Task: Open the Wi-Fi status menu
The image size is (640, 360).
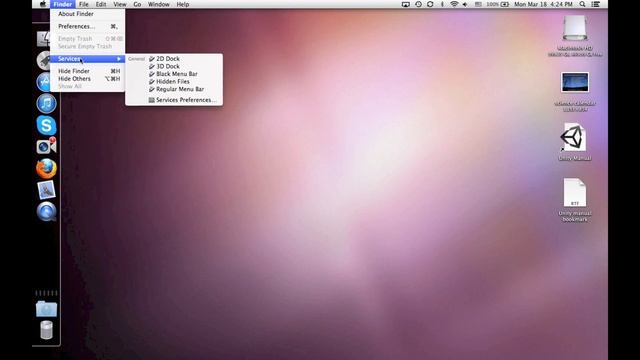Action: 454,4
